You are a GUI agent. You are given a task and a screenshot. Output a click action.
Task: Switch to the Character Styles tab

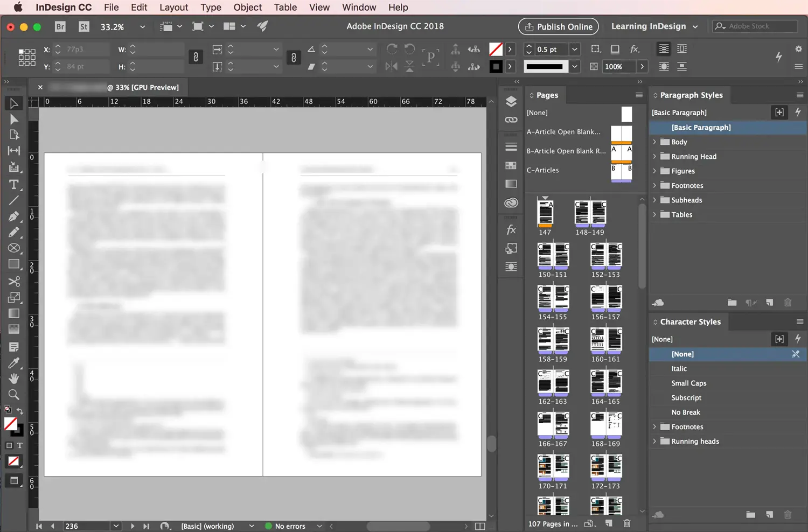(x=691, y=321)
